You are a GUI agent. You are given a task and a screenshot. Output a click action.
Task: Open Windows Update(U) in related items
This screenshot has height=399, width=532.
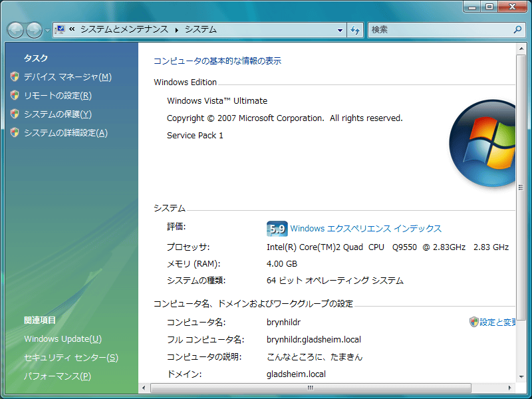coord(63,339)
